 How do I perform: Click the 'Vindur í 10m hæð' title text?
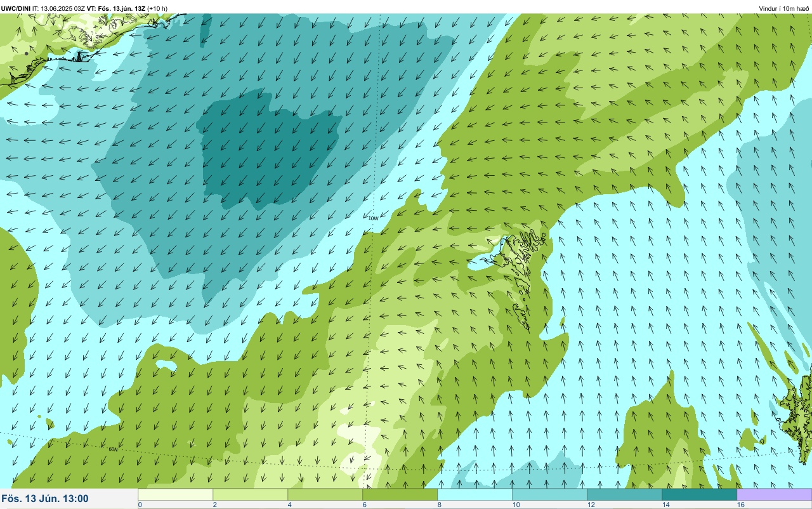pyautogui.click(x=783, y=8)
